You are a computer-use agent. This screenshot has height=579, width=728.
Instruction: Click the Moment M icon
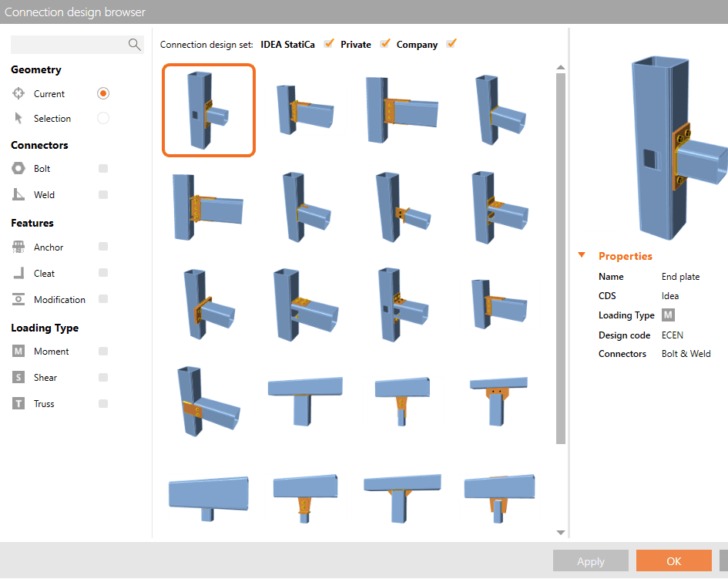[18, 352]
